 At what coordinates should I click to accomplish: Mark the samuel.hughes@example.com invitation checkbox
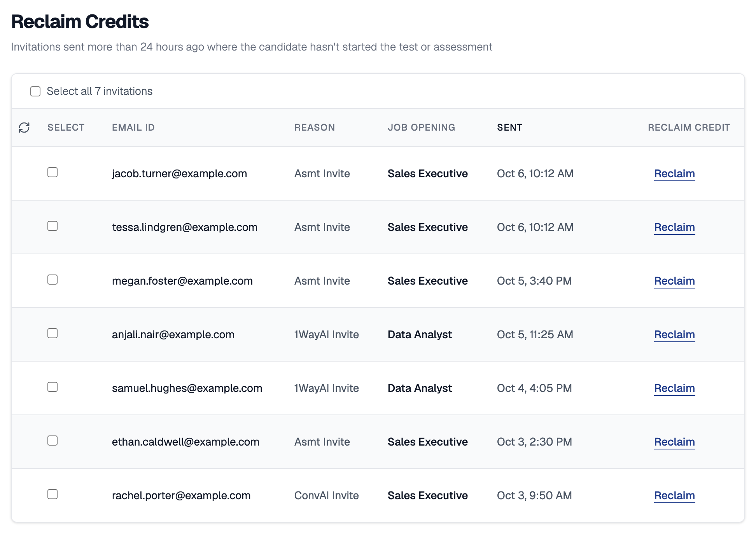[52, 387]
